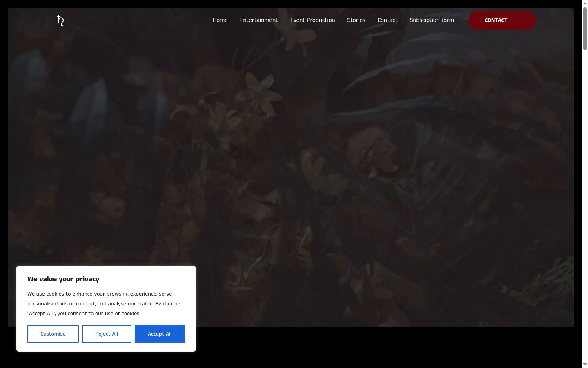Open the Home menu item
588x368 pixels.
click(x=220, y=20)
